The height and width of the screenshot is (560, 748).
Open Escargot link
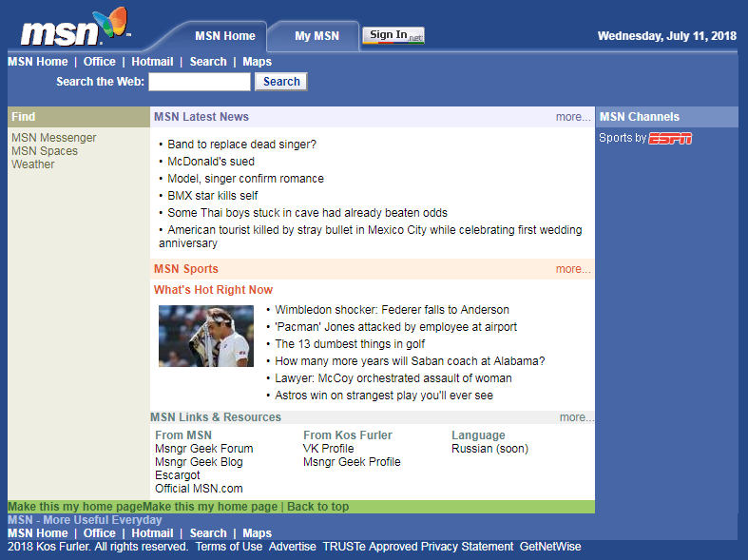pyautogui.click(x=178, y=475)
